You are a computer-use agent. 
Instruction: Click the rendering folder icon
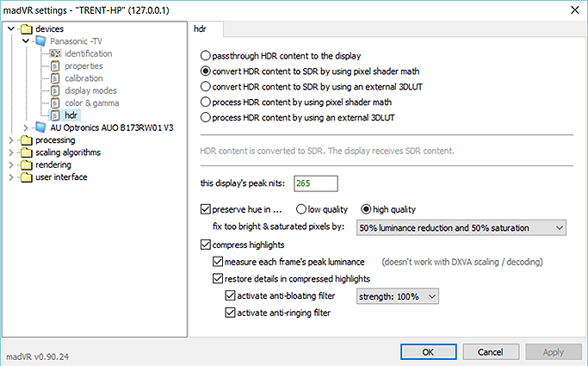26,165
